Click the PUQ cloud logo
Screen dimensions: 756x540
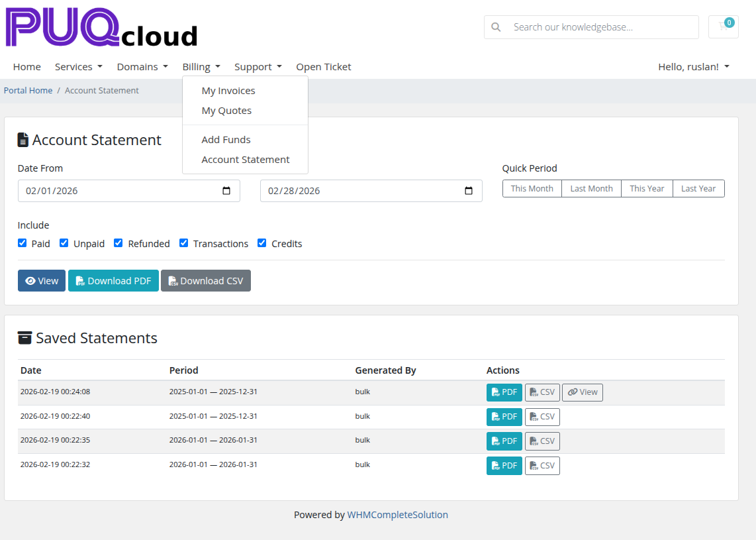(x=102, y=28)
